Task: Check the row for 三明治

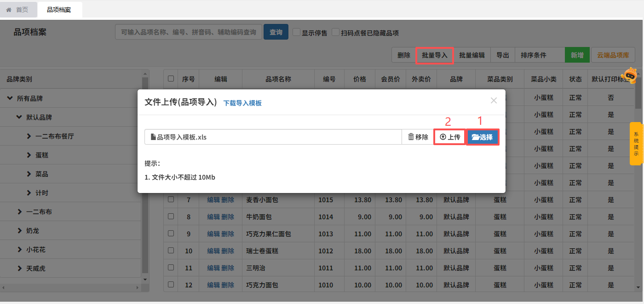Action: (171, 268)
